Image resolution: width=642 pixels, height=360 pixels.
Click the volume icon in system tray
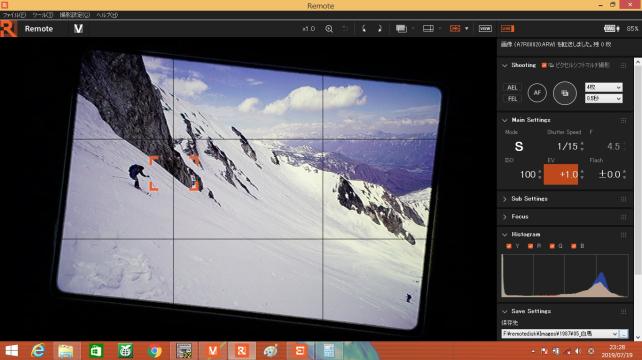pos(578,351)
